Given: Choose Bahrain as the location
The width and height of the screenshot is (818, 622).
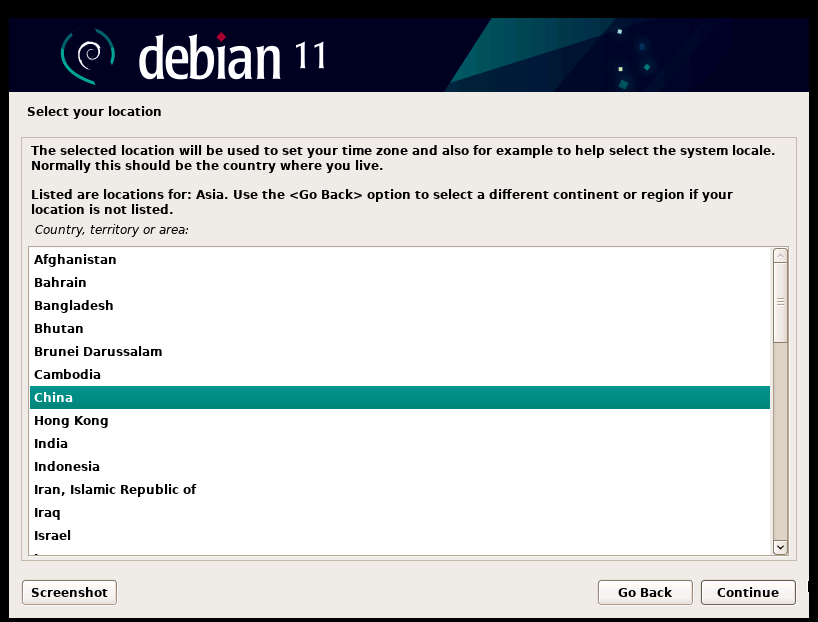Looking at the screenshot, I should [x=400, y=282].
